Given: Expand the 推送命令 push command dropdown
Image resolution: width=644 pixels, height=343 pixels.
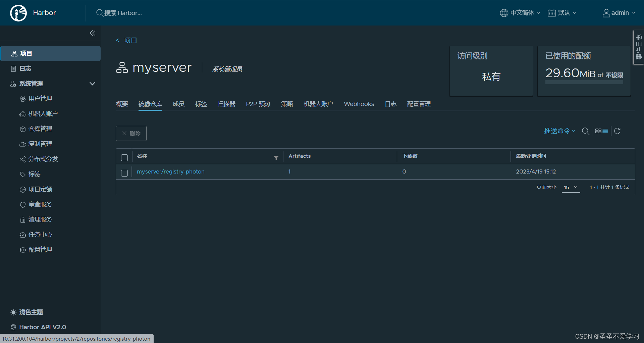Looking at the screenshot, I should coord(559,131).
